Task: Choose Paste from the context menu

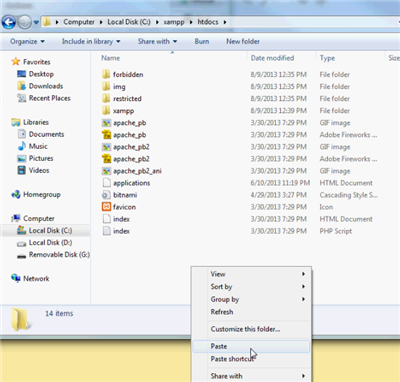Action: tap(251, 346)
